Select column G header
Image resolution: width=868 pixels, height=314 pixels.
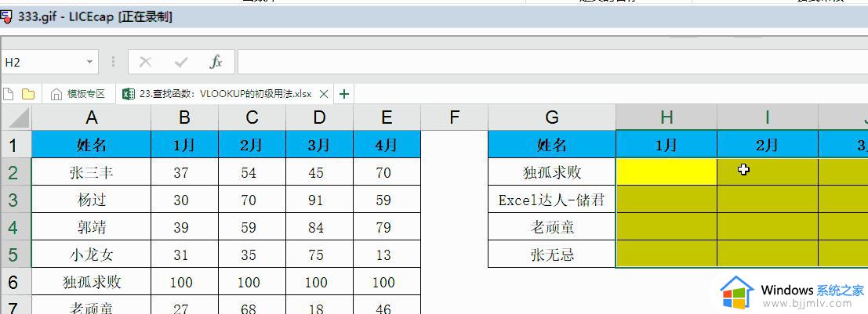point(552,117)
